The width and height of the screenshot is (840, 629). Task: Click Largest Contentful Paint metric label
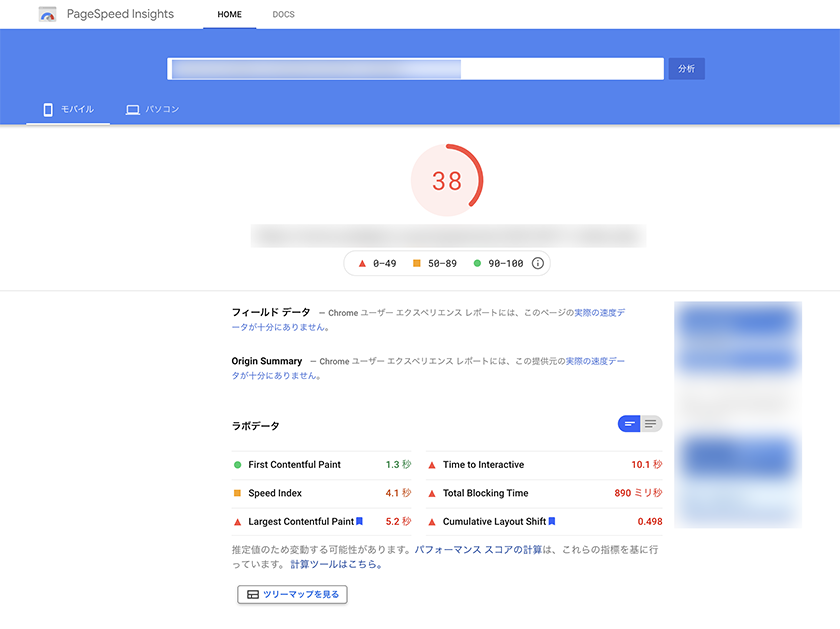[301, 521]
